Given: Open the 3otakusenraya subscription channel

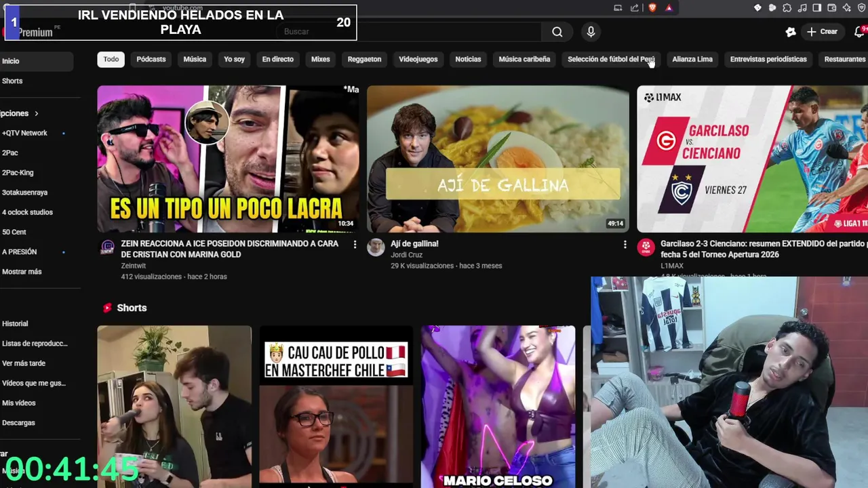Looking at the screenshot, I should [x=37, y=192].
